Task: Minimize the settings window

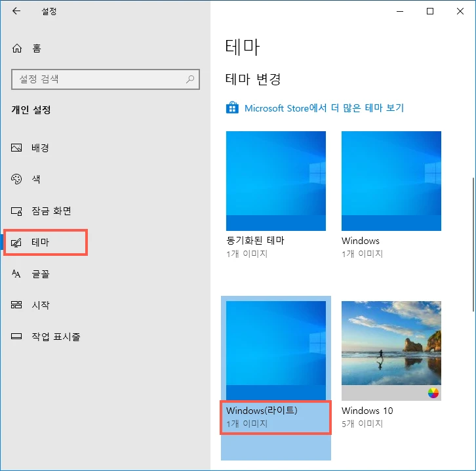Action: [x=400, y=12]
